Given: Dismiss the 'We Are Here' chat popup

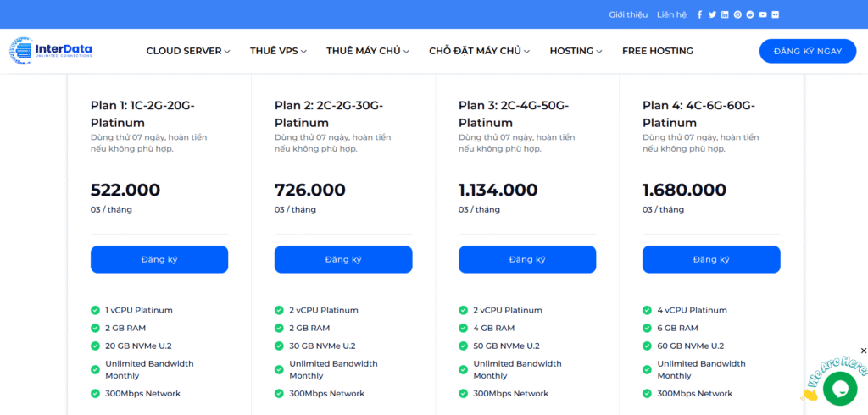Looking at the screenshot, I should [863, 351].
